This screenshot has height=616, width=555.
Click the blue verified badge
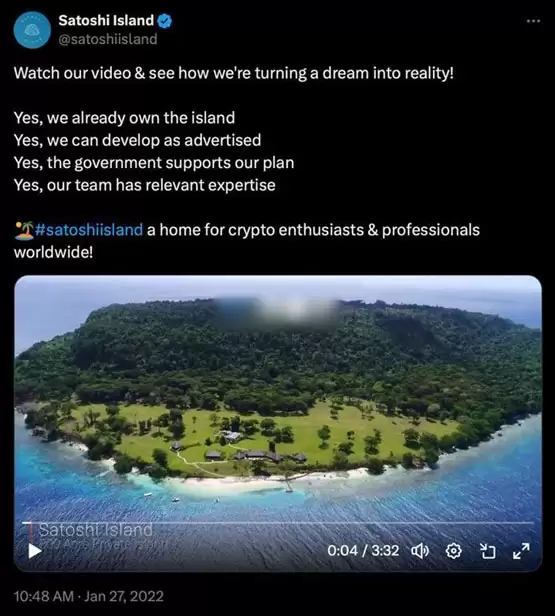click(x=165, y=21)
